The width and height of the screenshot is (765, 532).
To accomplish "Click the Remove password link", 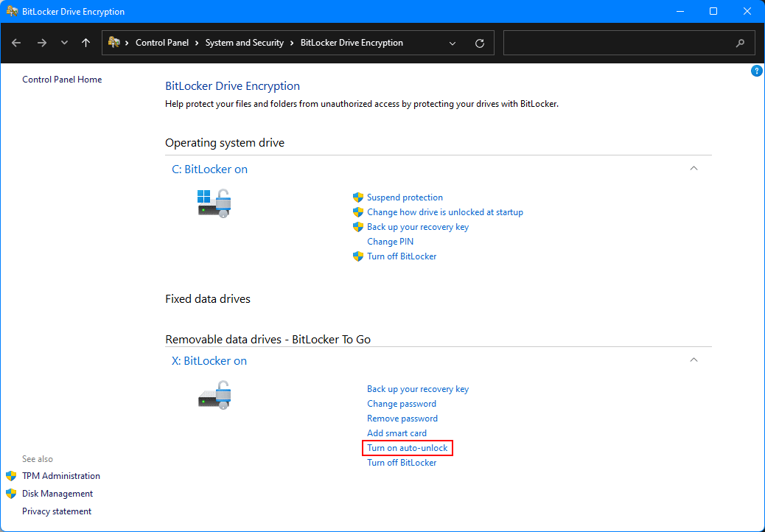I will click(x=402, y=419).
